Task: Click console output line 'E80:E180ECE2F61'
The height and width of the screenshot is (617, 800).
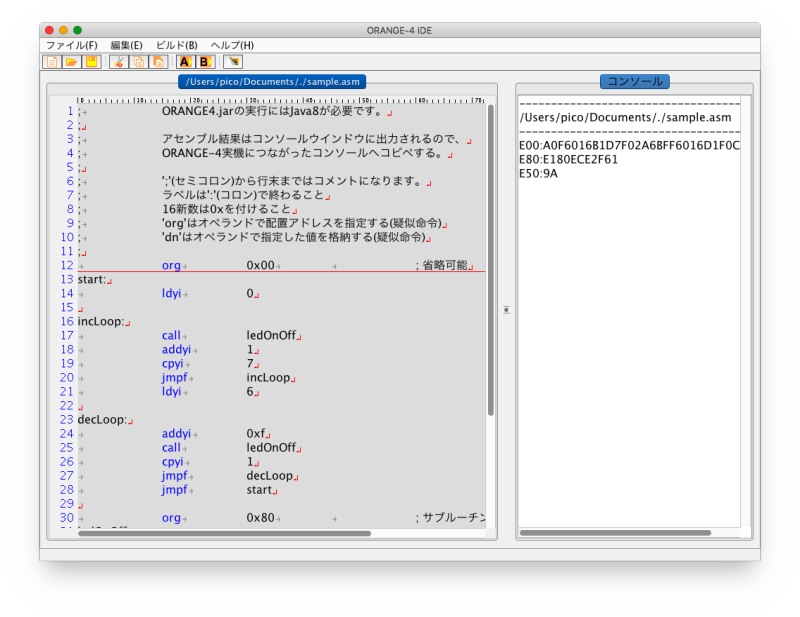Action: tap(568, 160)
